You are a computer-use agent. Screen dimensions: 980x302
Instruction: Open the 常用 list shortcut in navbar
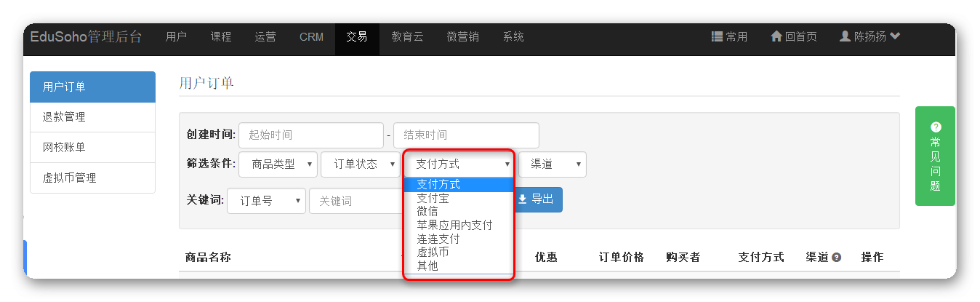(729, 36)
